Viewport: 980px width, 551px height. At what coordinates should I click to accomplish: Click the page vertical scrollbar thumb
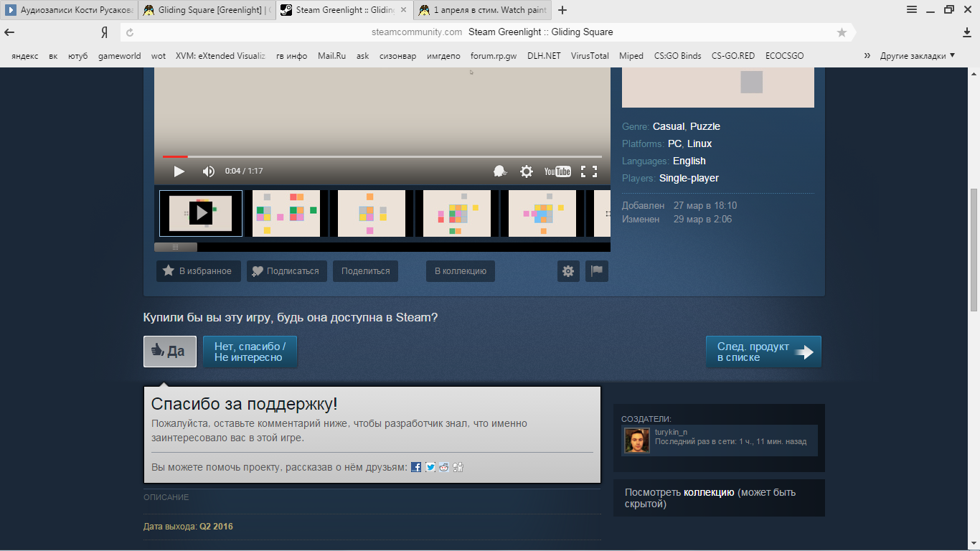(x=974, y=250)
